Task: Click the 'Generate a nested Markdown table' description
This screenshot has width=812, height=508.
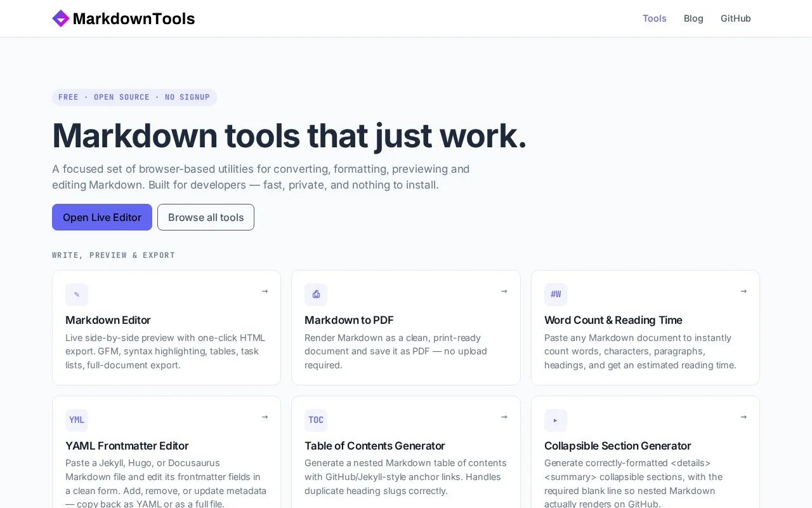Action: (405, 477)
